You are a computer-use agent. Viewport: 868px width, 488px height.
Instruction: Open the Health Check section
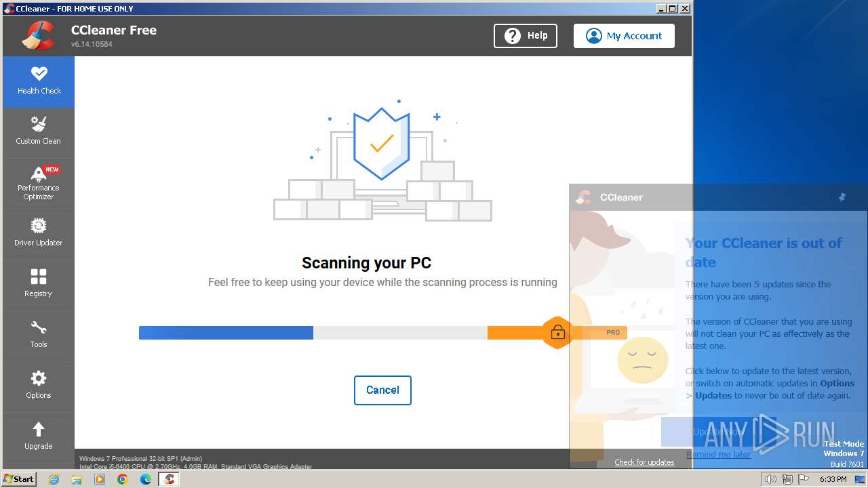point(39,82)
